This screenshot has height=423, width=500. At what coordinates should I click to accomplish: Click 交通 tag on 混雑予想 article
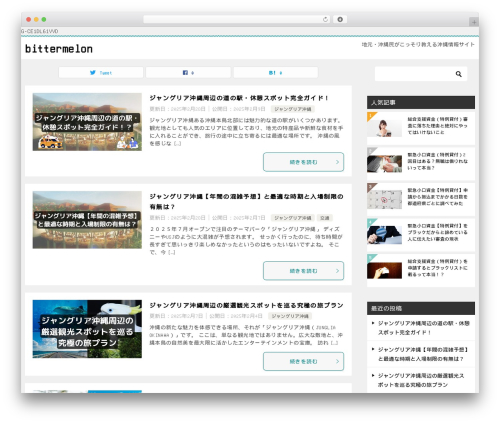point(325,218)
